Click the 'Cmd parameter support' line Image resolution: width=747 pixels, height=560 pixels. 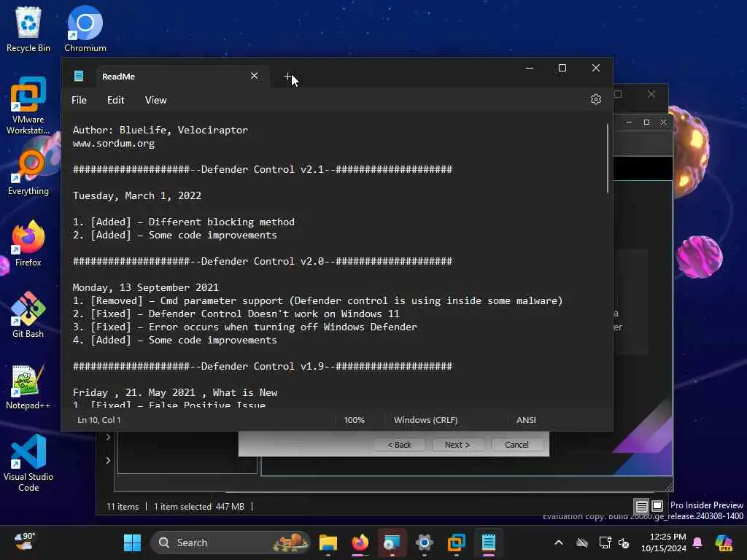pos(317,301)
